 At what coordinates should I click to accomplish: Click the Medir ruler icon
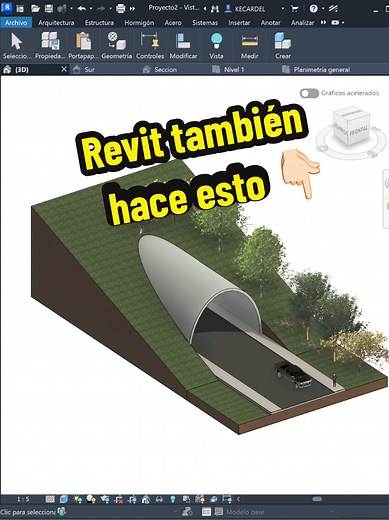(250, 41)
